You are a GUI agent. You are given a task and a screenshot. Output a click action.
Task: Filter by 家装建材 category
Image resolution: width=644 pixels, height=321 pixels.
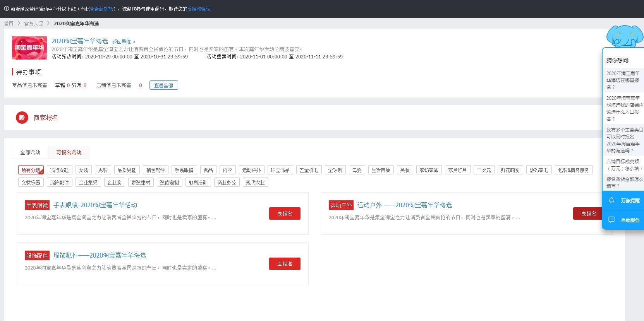tap(141, 183)
